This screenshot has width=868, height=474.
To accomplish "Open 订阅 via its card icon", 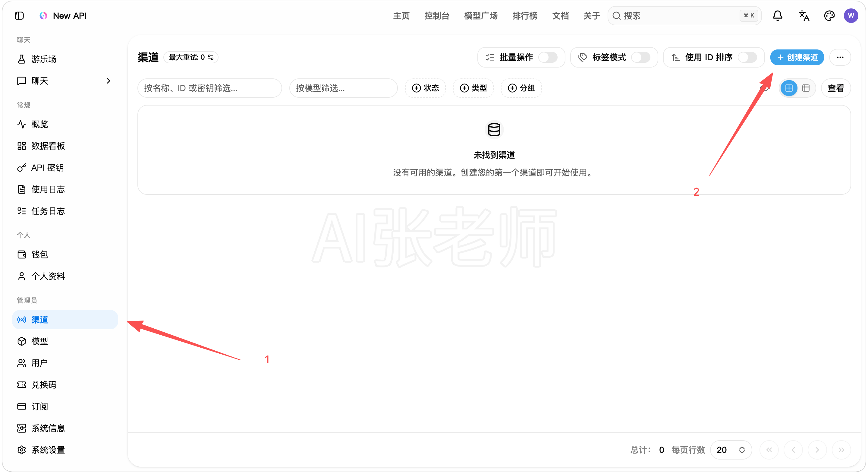I will 22,406.
